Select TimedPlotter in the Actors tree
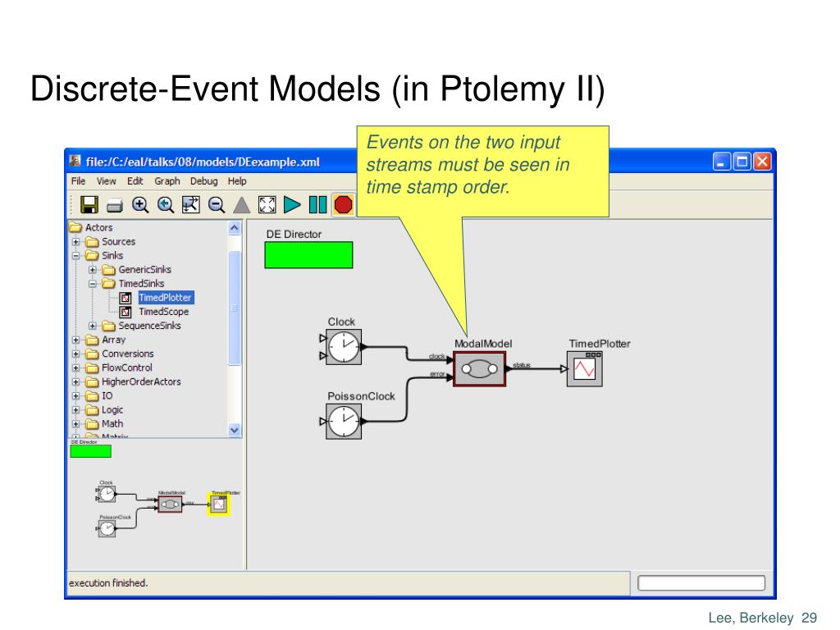Viewport: 840px width, 630px height. (x=165, y=297)
